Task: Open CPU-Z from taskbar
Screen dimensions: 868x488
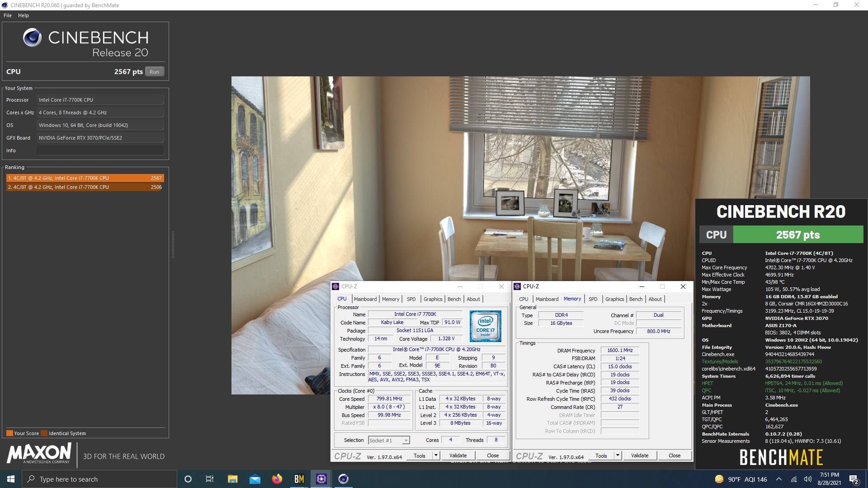Action: pyautogui.click(x=321, y=479)
